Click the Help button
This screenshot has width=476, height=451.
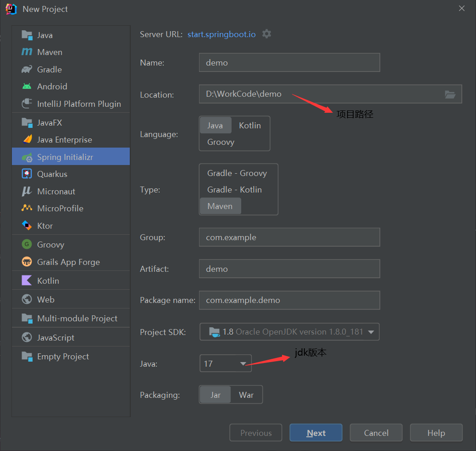click(436, 433)
